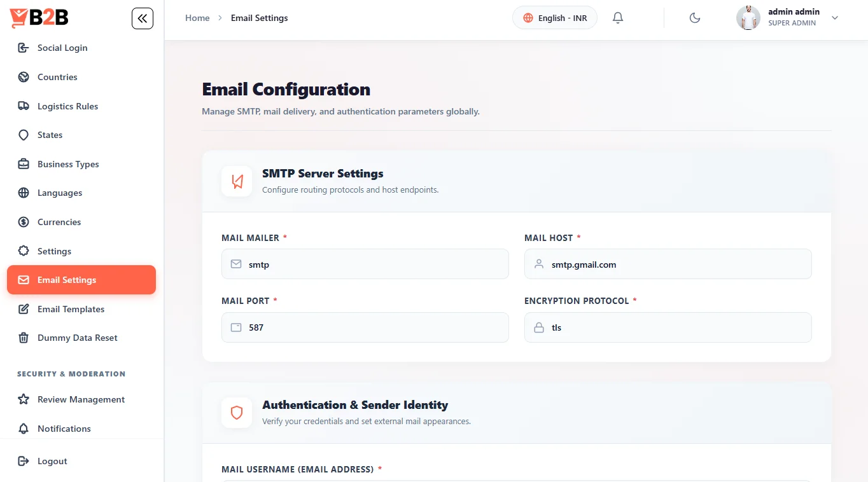Image resolution: width=868 pixels, height=482 pixels.
Task: Open Review Management
Action: click(81, 399)
